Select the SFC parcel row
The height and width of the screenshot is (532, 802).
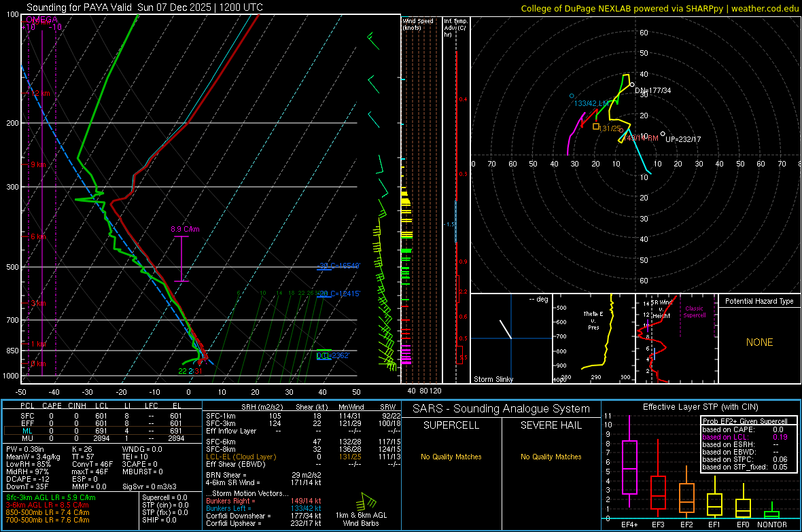tap(101, 416)
